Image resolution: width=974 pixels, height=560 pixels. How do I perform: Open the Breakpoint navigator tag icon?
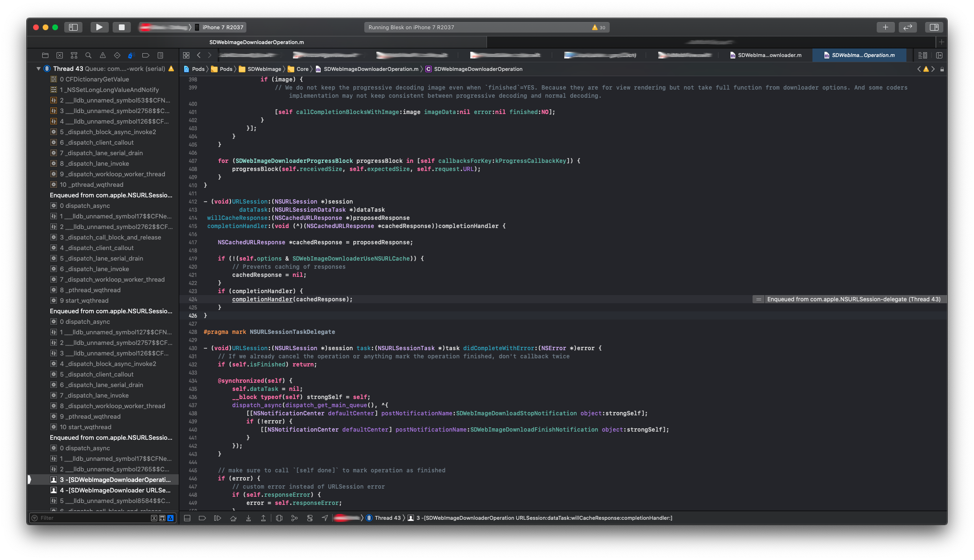pyautogui.click(x=146, y=55)
